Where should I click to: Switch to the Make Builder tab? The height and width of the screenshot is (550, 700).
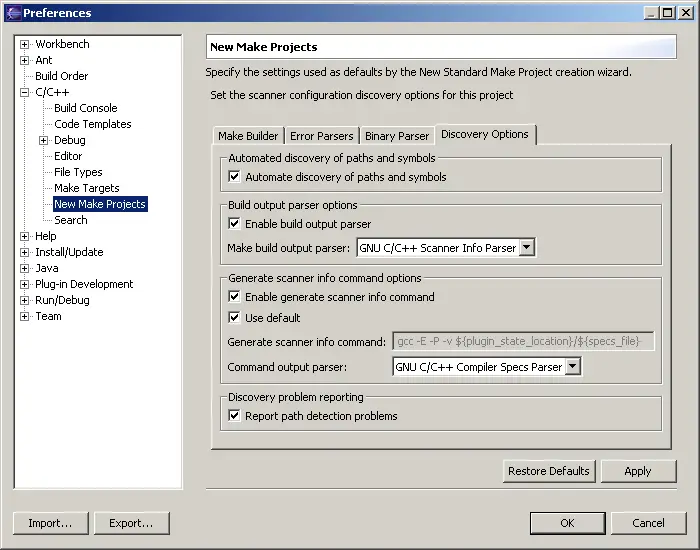248,136
